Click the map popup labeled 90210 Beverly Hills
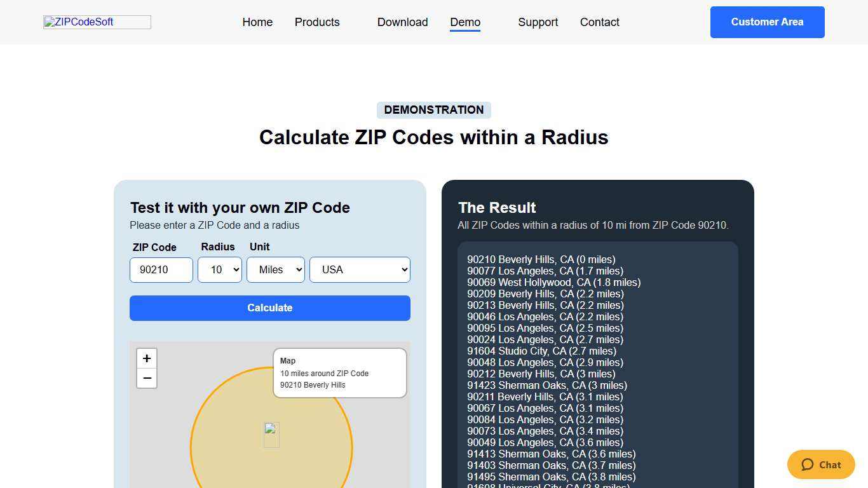The image size is (868, 488). point(339,373)
